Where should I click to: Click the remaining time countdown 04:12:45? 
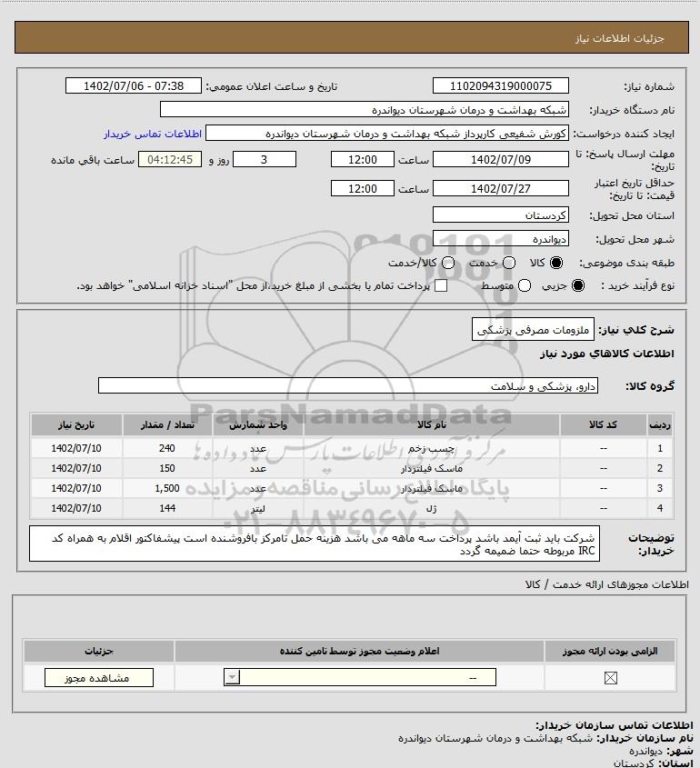pos(170,159)
